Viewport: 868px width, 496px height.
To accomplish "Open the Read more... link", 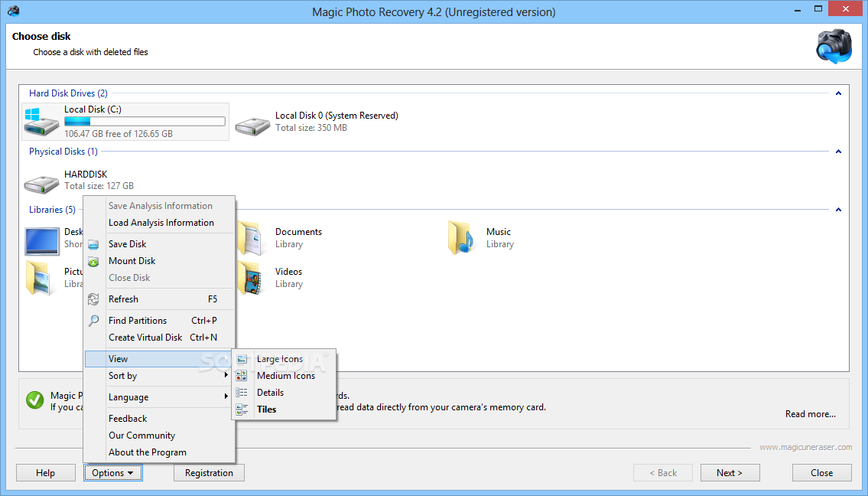I will [x=811, y=414].
